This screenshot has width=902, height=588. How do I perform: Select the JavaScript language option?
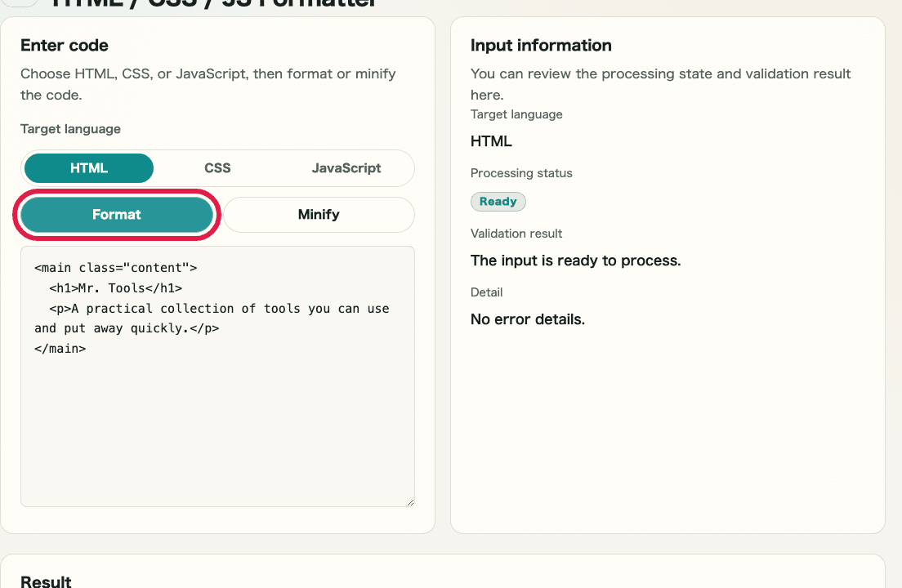click(x=346, y=167)
